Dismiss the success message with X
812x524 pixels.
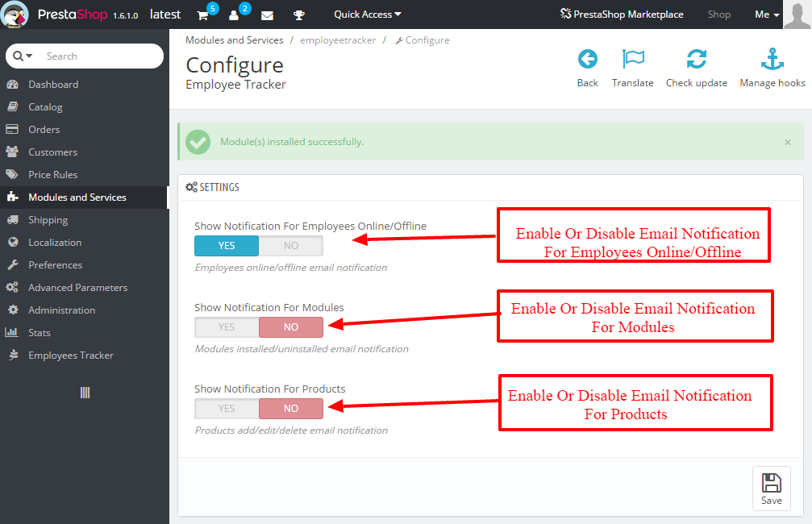(x=788, y=142)
